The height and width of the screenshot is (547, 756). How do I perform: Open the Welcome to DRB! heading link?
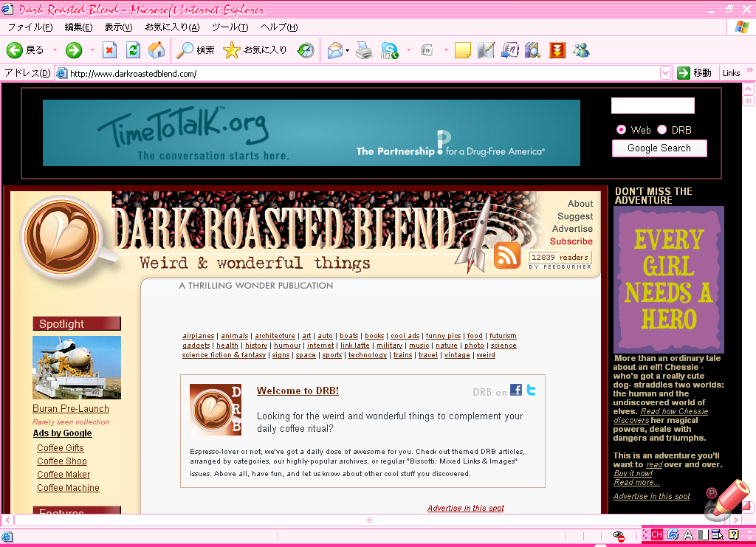click(x=298, y=391)
